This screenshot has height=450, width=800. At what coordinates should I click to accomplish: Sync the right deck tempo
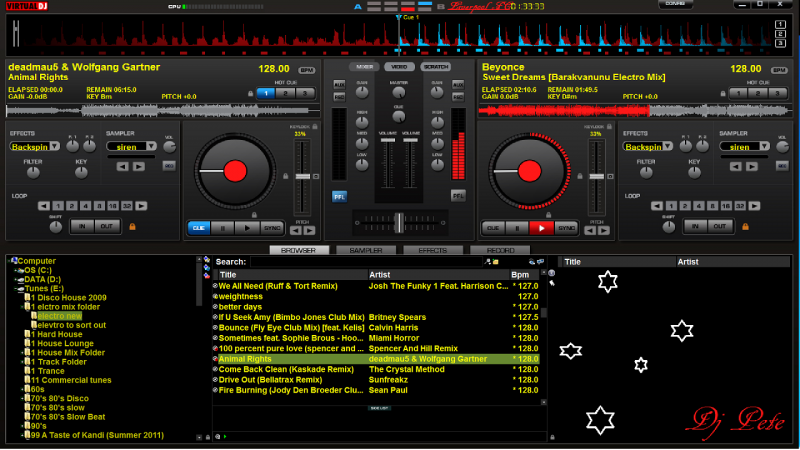pos(566,228)
